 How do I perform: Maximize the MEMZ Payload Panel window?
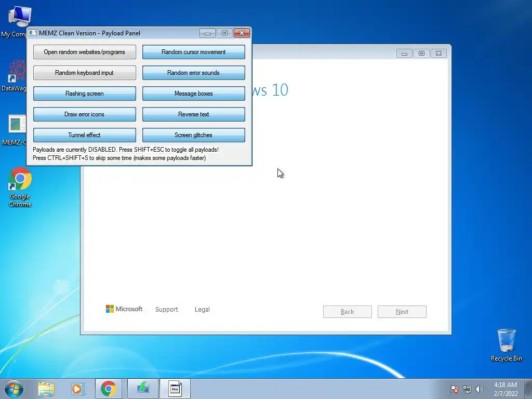coord(224,33)
